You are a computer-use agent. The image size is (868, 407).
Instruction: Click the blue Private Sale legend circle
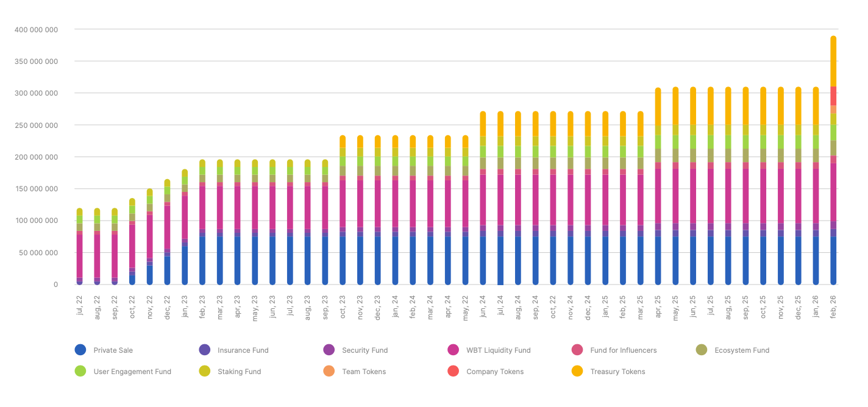80,350
